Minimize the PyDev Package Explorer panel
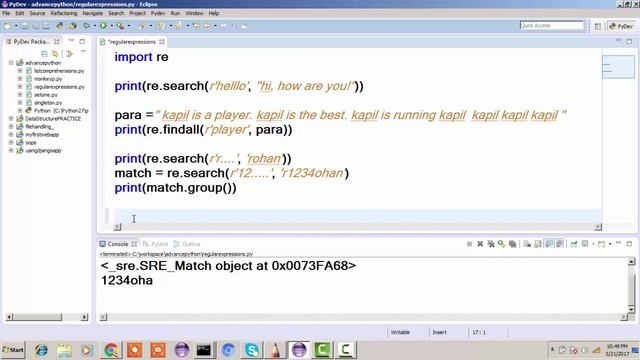The width and height of the screenshot is (640, 360). [x=71, y=41]
